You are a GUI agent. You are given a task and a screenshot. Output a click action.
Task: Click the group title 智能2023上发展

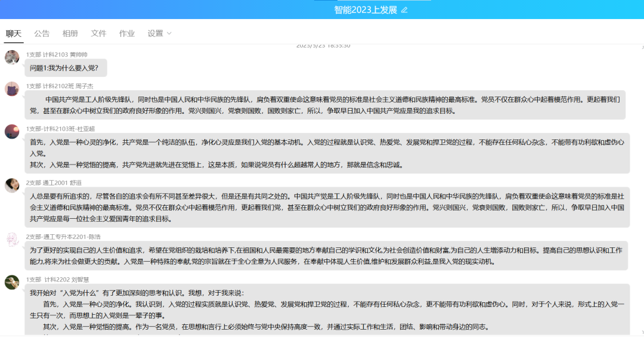tap(365, 10)
